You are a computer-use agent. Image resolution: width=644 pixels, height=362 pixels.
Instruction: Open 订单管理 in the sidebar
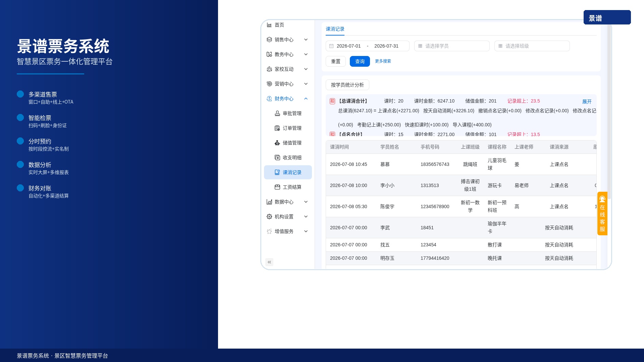288,128
